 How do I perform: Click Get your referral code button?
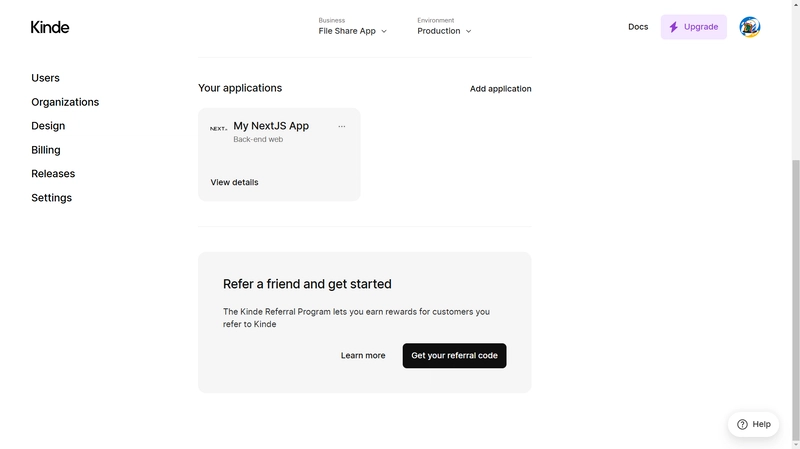click(x=454, y=356)
